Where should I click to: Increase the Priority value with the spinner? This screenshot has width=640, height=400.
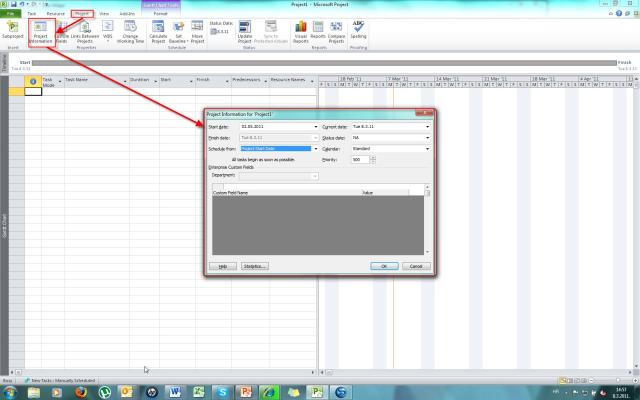tap(375, 157)
